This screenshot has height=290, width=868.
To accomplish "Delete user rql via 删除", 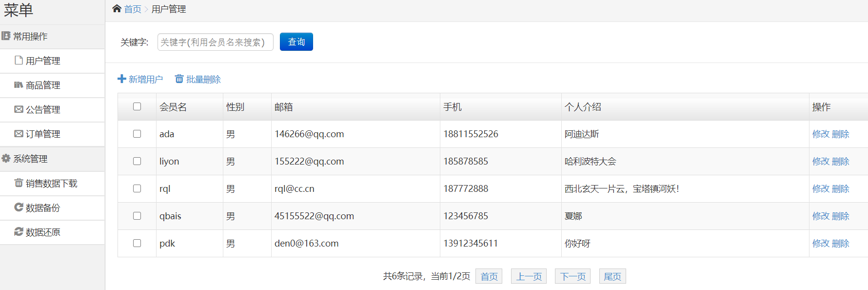I will [x=840, y=188].
